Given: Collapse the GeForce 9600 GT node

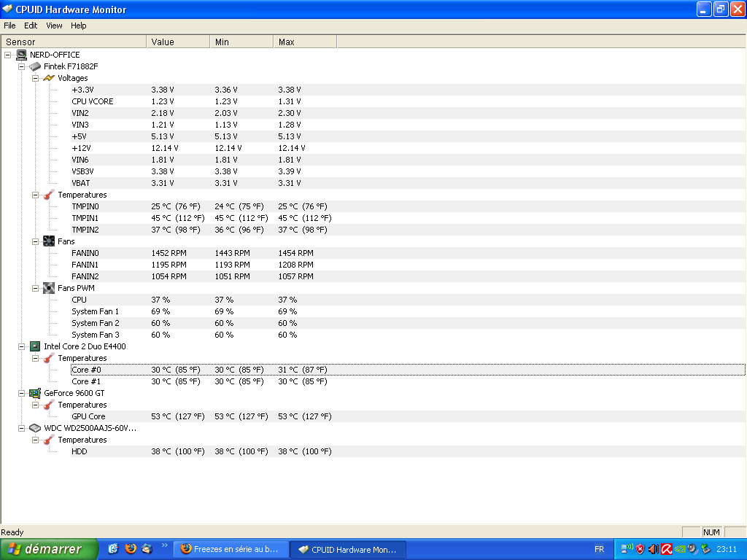Looking at the screenshot, I should click(21, 393).
